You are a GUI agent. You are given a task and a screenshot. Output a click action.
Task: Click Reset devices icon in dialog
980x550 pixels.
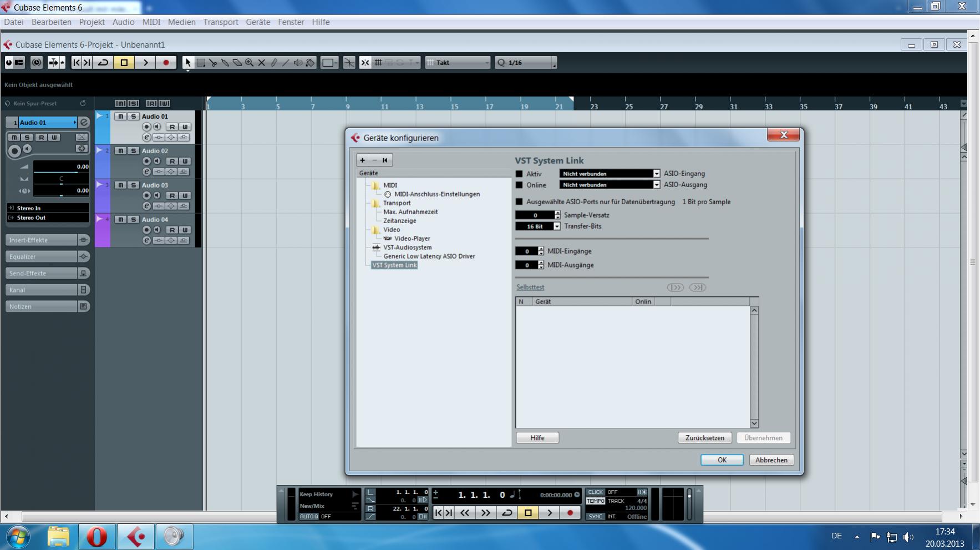pos(385,160)
